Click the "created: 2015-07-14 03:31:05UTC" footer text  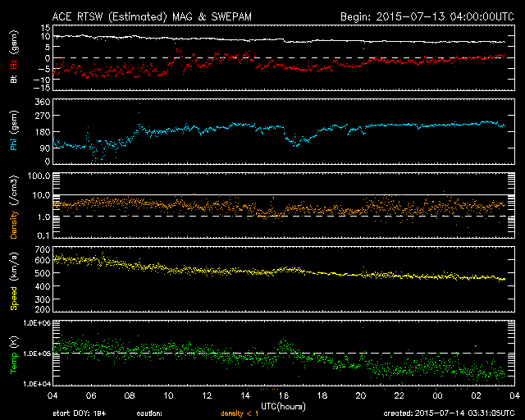coord(449,413)
